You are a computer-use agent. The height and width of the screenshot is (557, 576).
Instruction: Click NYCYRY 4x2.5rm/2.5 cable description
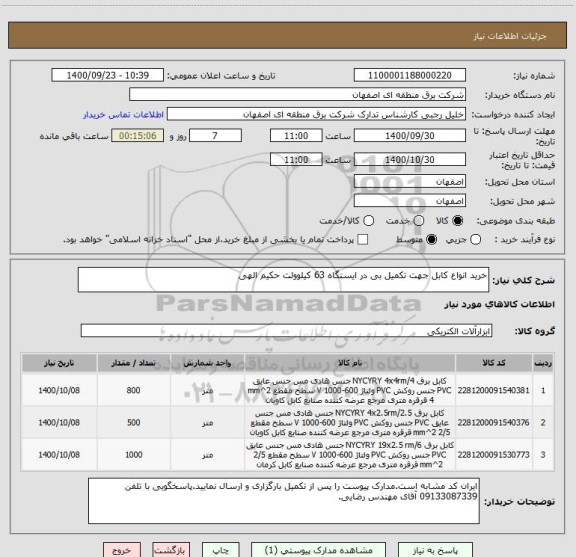coord(350,423)
